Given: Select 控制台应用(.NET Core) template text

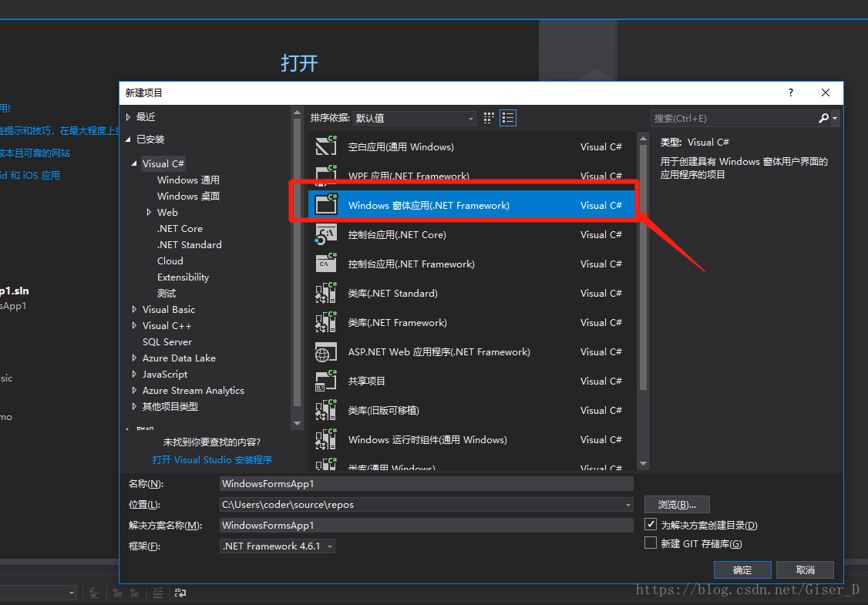Looking at the screenshot, I should (x=397, y=235).
